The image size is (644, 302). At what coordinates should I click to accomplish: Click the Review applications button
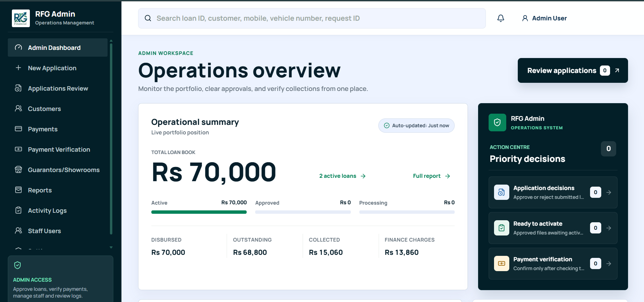tap(573, 71)
